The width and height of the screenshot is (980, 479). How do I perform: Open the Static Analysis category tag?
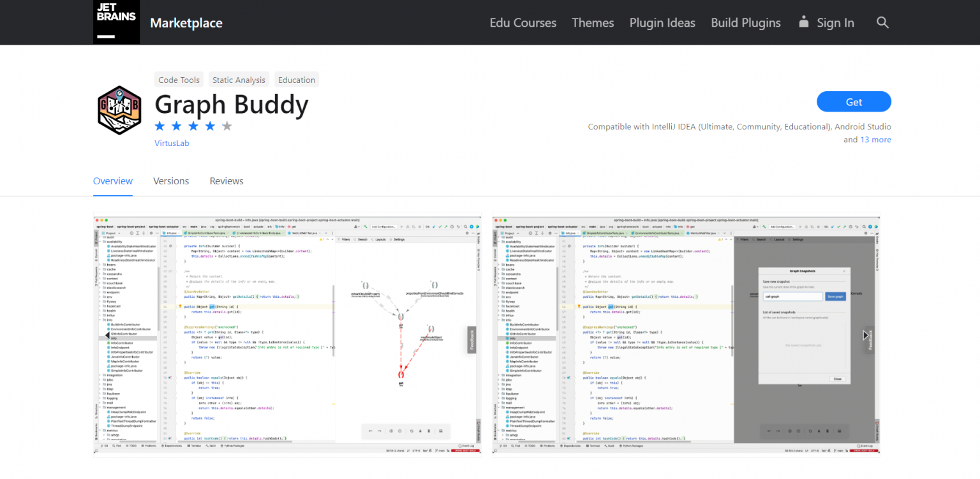coord(239,79)
